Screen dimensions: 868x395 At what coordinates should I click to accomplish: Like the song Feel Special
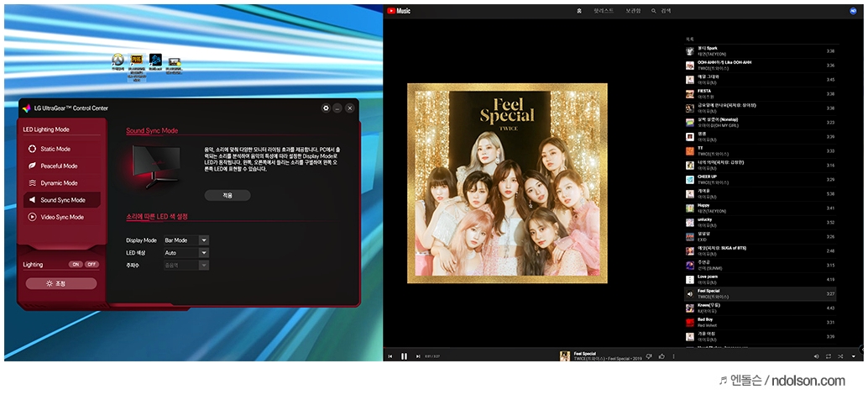tap(661, 356)
